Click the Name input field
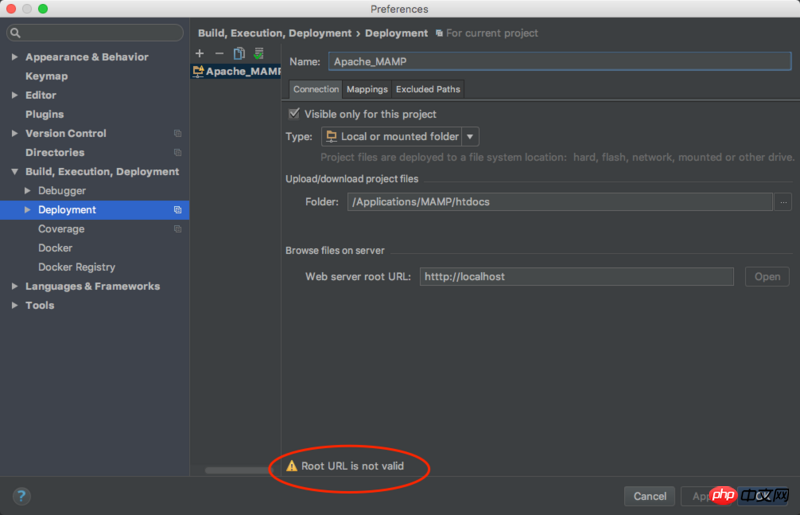Screen dimensions: 800x515 [x=560, y=61]
